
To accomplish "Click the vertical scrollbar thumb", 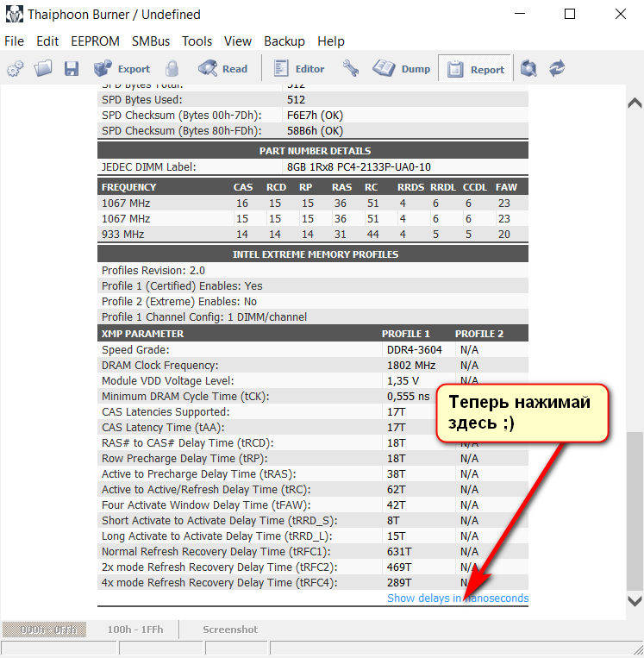I will [x=635, y=511].
